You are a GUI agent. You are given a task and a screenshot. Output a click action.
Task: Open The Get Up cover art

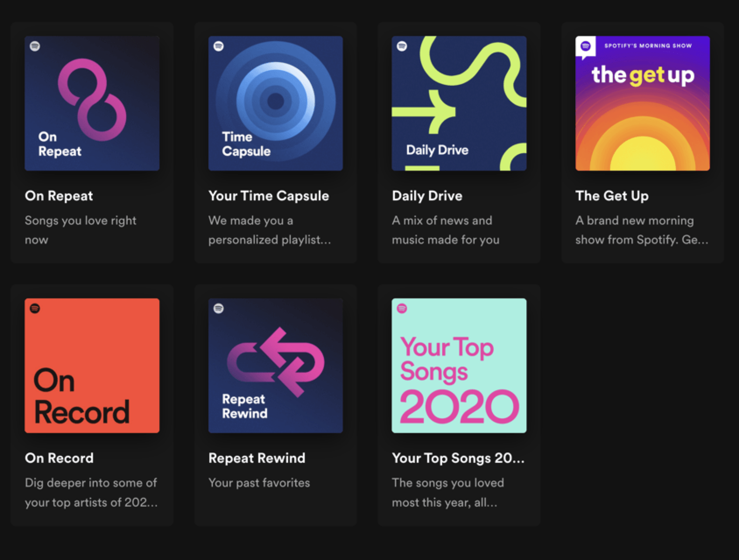point(642,103)
